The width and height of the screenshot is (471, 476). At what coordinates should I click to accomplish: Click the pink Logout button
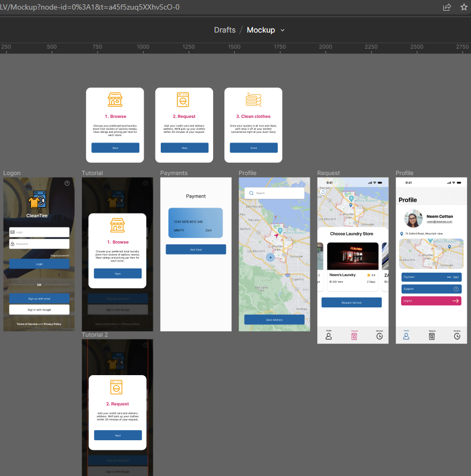click(431, 301)
